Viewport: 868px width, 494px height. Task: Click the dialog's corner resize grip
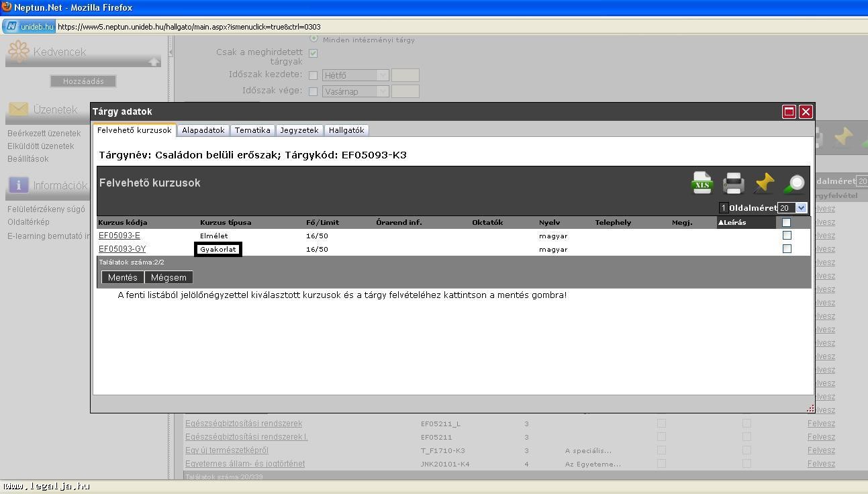[x=810, y=408]
